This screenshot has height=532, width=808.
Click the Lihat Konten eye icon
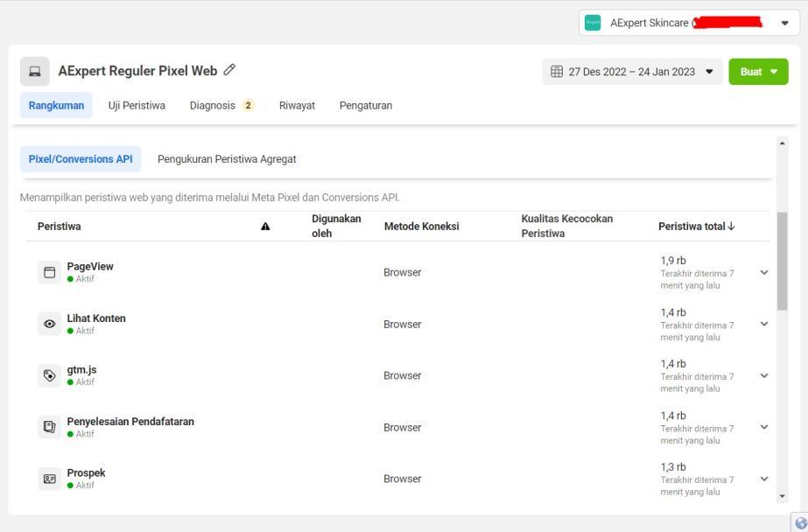[x=50, y=325]
